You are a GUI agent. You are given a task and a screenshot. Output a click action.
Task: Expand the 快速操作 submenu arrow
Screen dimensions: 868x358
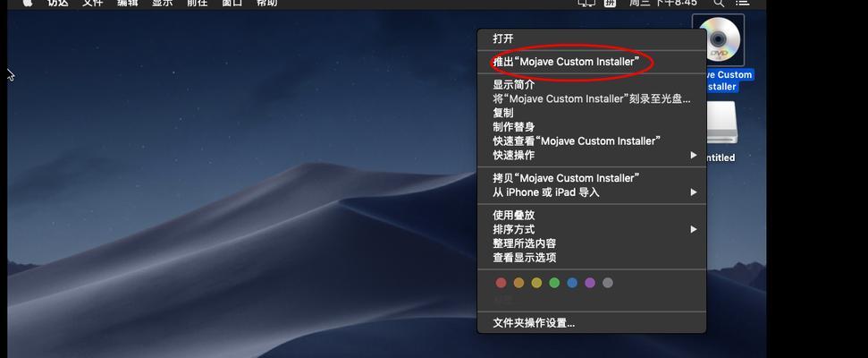(x=693, y=155)
